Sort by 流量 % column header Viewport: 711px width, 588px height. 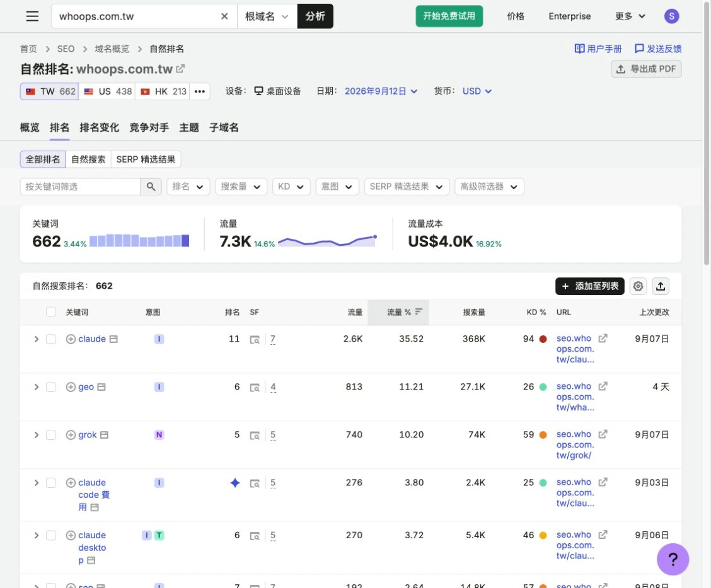tap(398, 312)
